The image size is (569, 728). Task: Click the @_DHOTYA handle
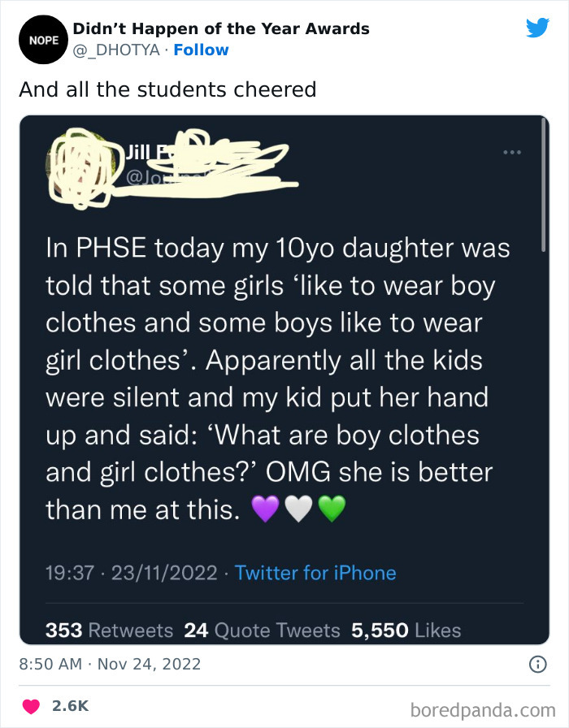(116, 50)
